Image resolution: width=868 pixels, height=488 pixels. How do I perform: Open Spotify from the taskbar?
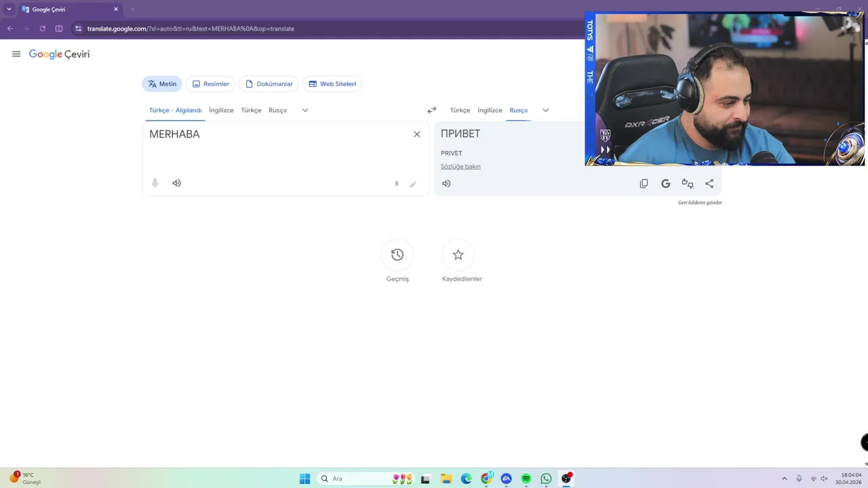pyautogui.click(x=526, y=479)
